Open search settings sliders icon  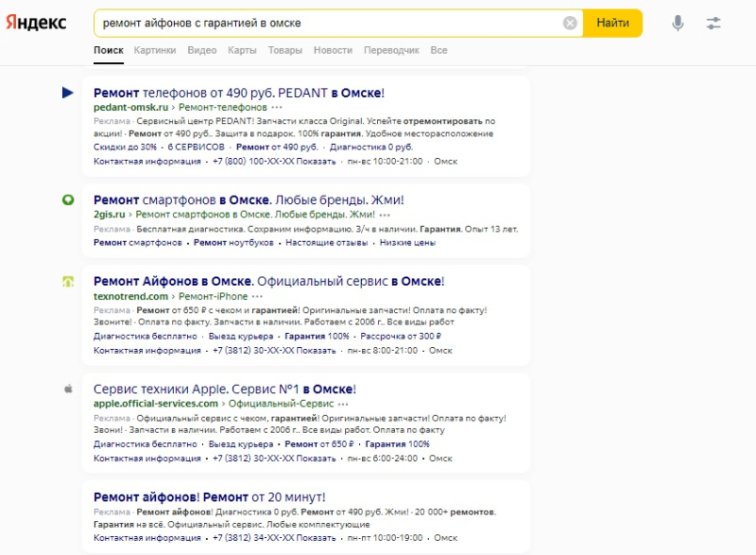tap(713, 24)
